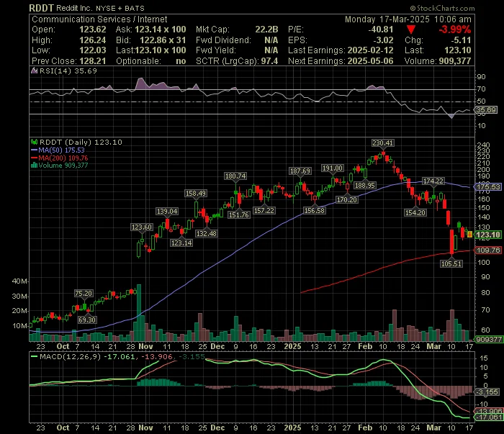The image size is (504, 434).
Task: Click the 109.76 MA(200) axis tag
Action: 488,250
